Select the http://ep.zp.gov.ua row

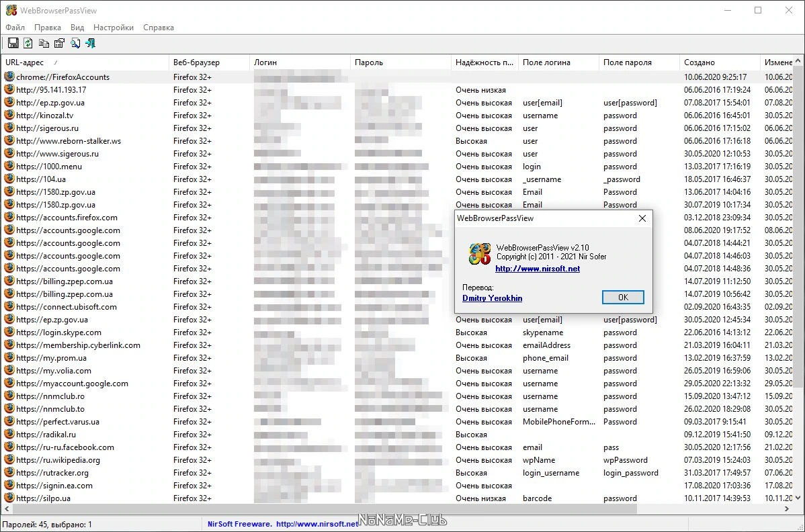396,103
